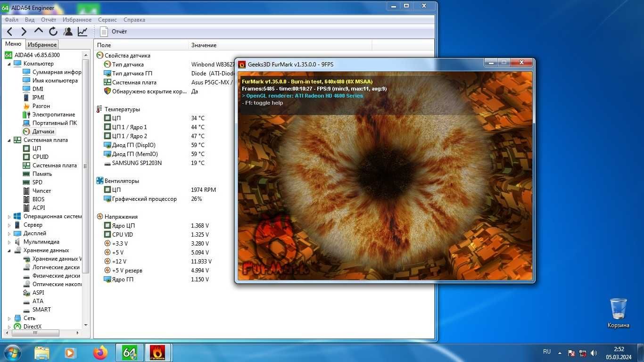Screen dimensions: 644x362
Task: Go back with the AIDA64 toolbar left arrow
Action: click(9, 32)
